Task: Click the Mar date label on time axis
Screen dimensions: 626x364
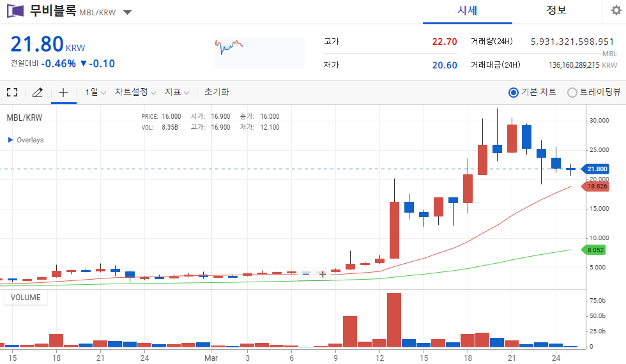Action: tap(211, 358)
